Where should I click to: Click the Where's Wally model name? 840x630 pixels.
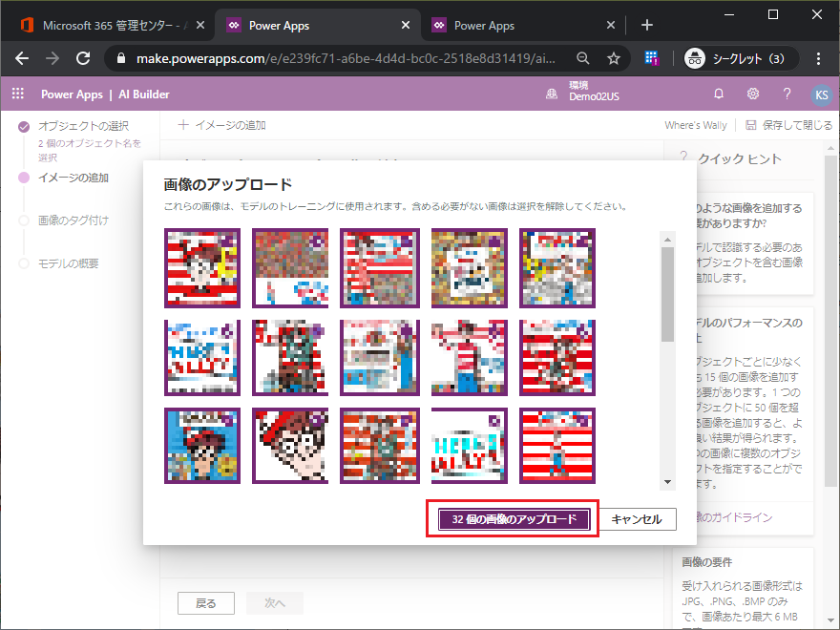[695, 125]
